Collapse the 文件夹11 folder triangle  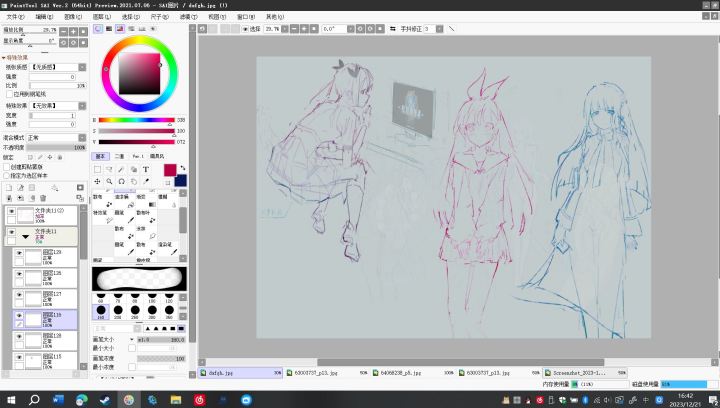tap(26, 237)
